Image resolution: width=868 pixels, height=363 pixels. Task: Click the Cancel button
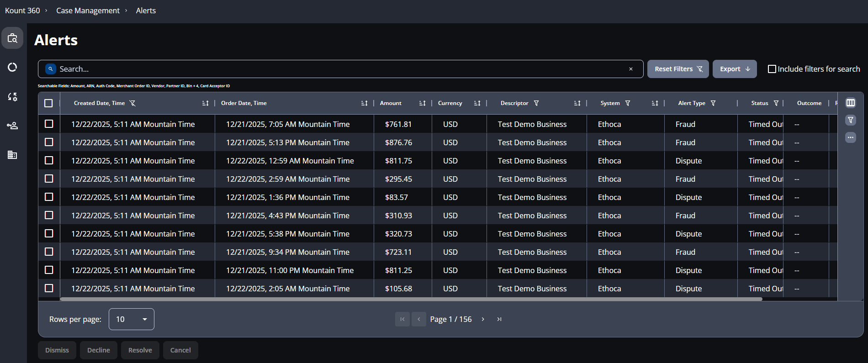point(180,350)
